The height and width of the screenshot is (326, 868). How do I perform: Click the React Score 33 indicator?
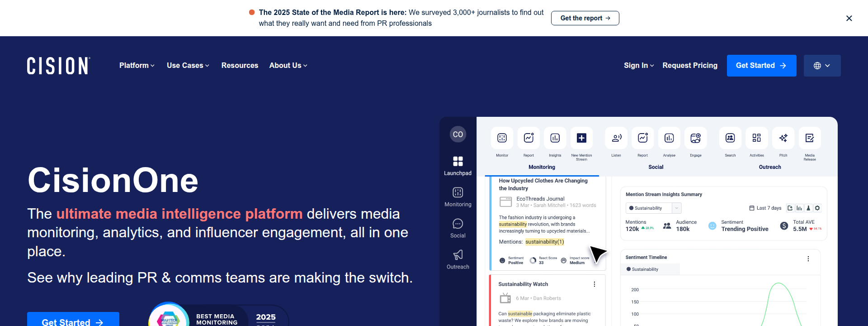pos(543,260)
